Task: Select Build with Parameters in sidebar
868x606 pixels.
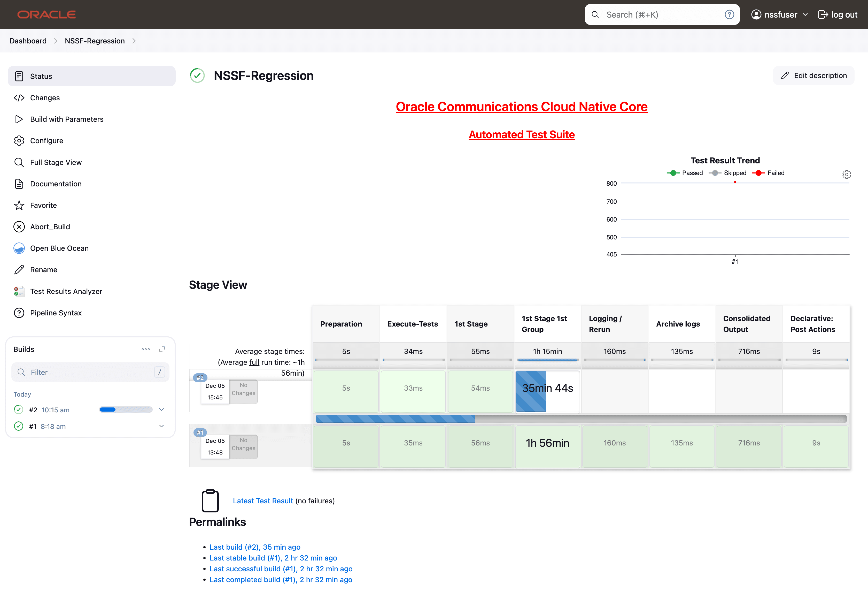Action: coord(67,119)
